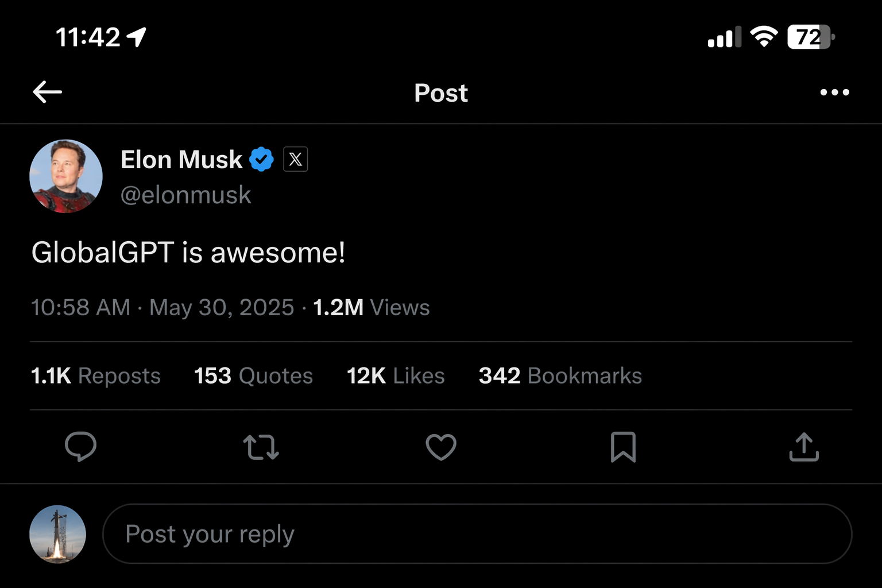Click the battery indicator in the status bar

point(810,37)
